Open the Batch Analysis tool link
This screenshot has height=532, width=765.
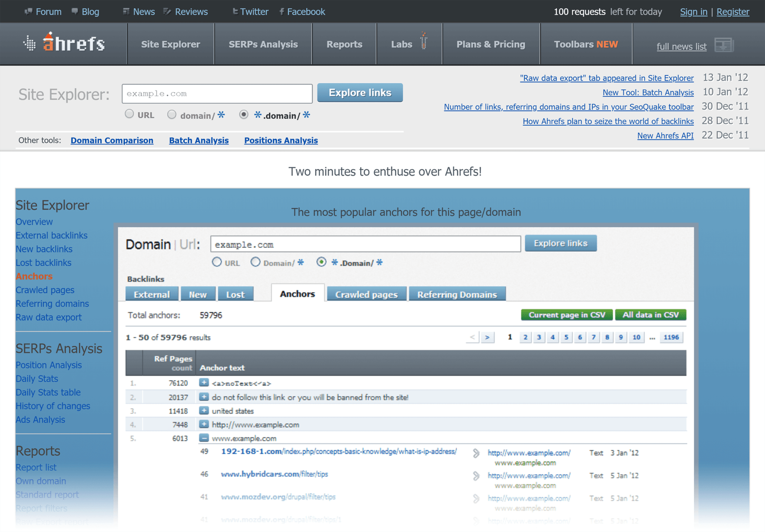[x=199, y=140]
